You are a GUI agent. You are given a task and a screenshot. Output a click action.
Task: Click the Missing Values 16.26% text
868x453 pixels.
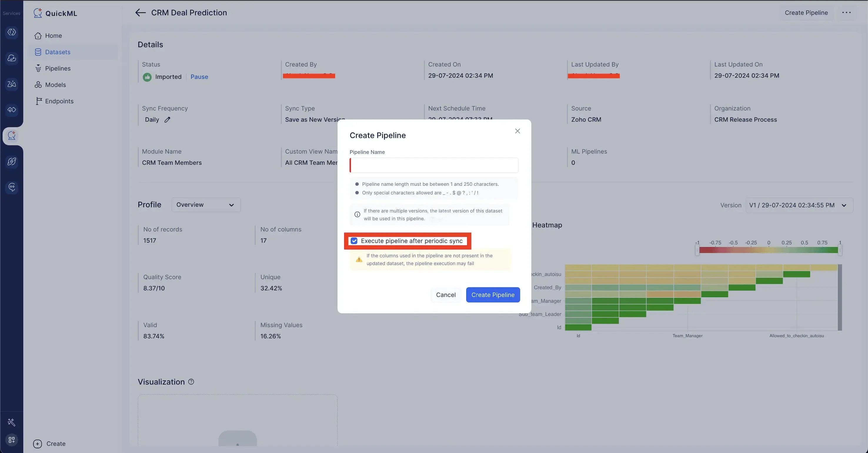point(271,336)
